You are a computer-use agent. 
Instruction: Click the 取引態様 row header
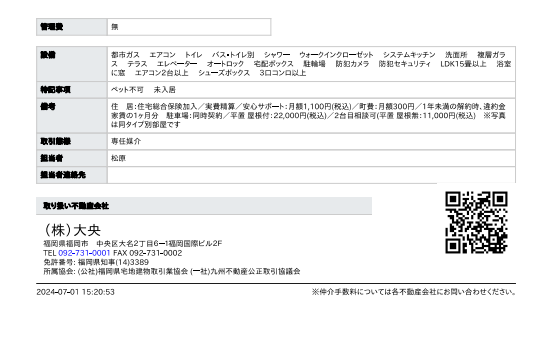point(72,141)
